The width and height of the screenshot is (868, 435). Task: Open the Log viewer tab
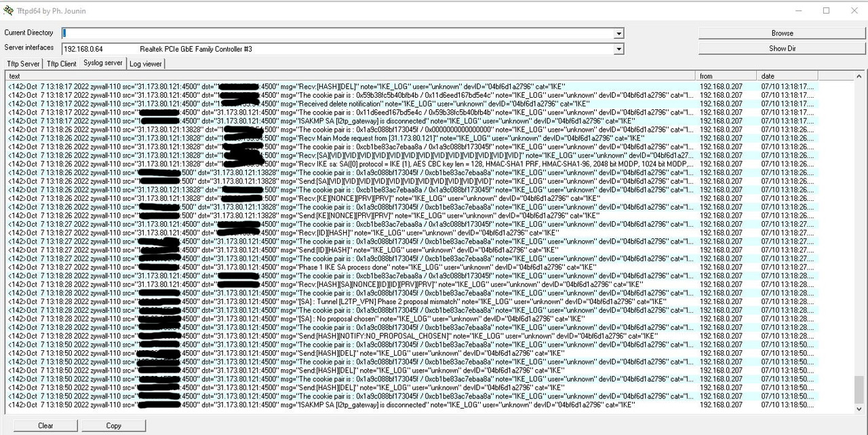146,64
